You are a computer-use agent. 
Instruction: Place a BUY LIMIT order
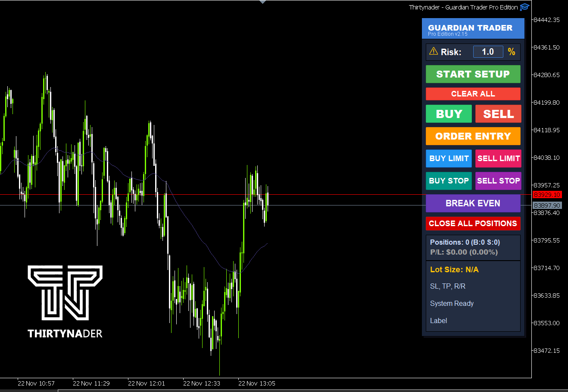point(449,159)
